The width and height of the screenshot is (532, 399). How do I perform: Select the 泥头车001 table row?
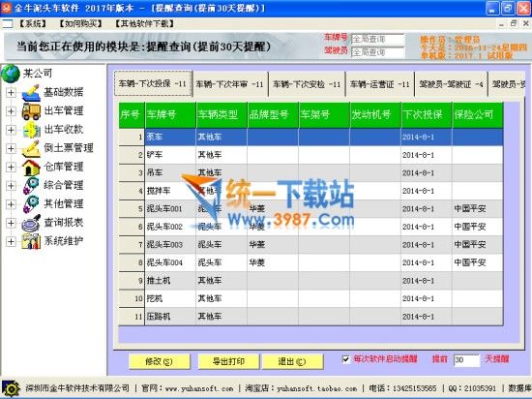[310, 208]
